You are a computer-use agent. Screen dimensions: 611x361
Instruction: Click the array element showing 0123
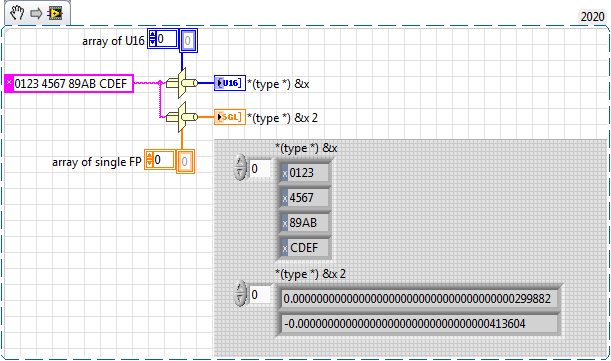pos(304,172)
